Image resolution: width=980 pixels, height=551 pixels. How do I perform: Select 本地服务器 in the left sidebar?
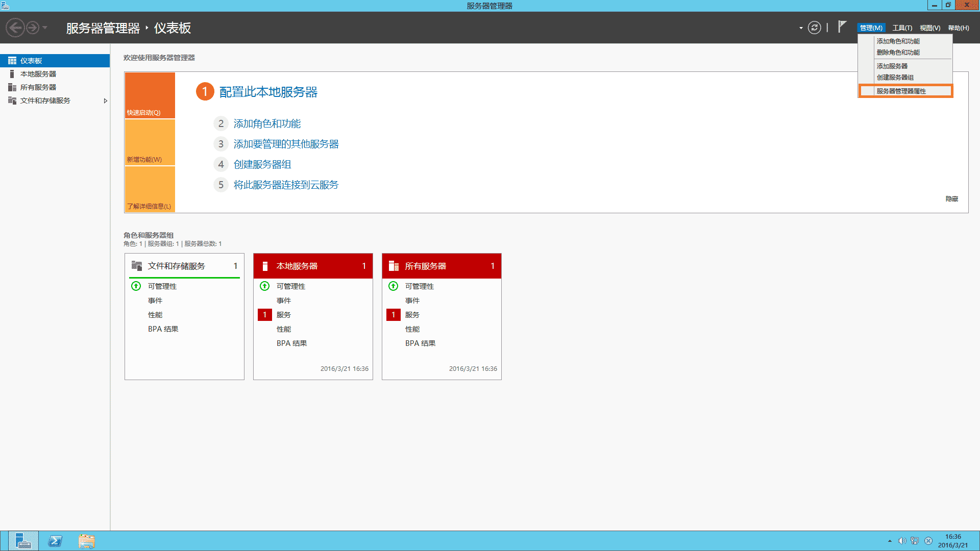tap(38, 74)
